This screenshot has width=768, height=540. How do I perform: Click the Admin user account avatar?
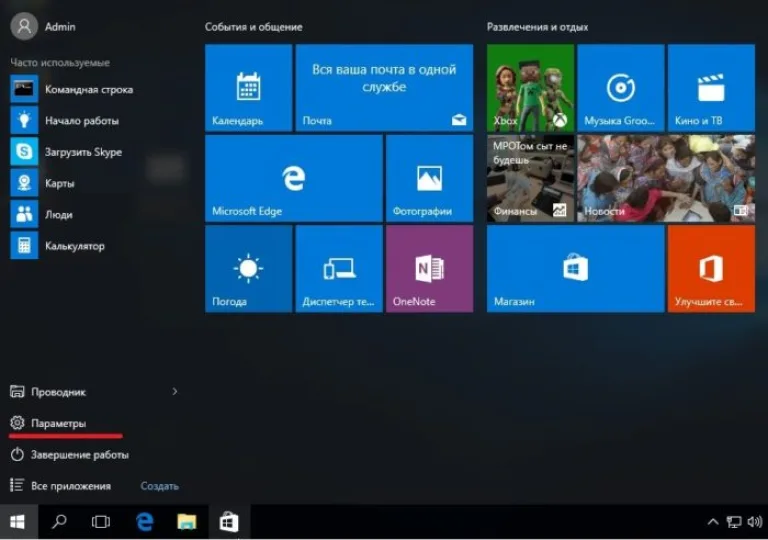point(24,26)
